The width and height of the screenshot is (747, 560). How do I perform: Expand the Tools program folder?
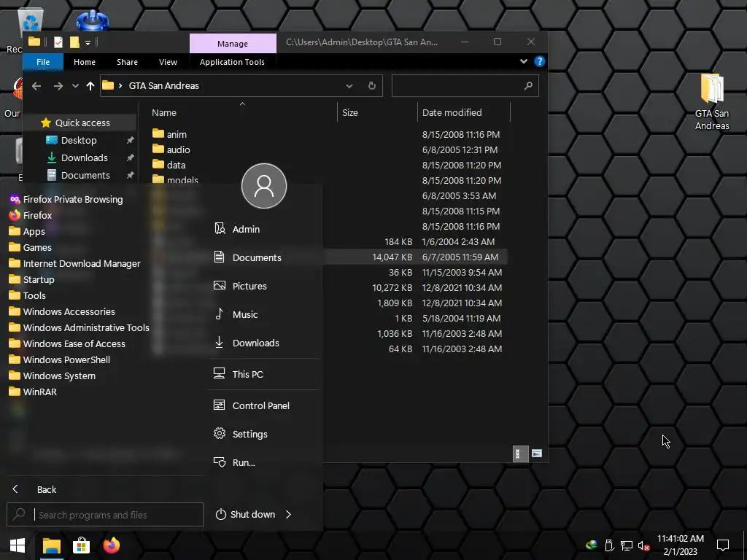[27, 296]
